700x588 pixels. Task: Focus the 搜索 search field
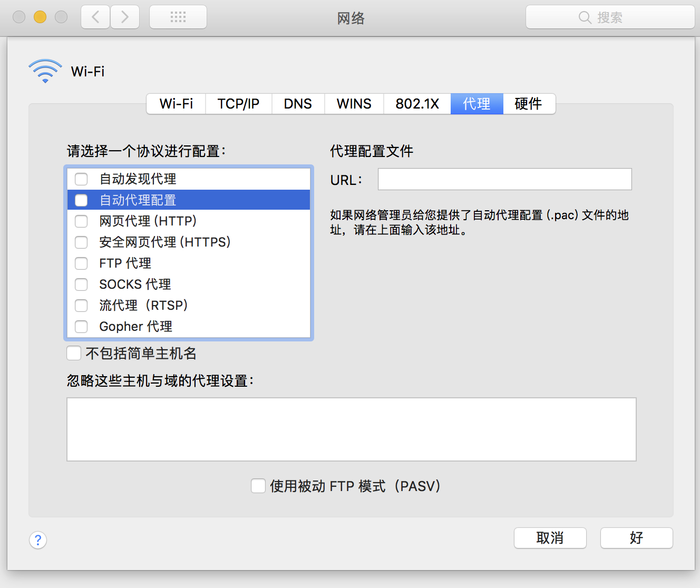(x=610, y=17)
